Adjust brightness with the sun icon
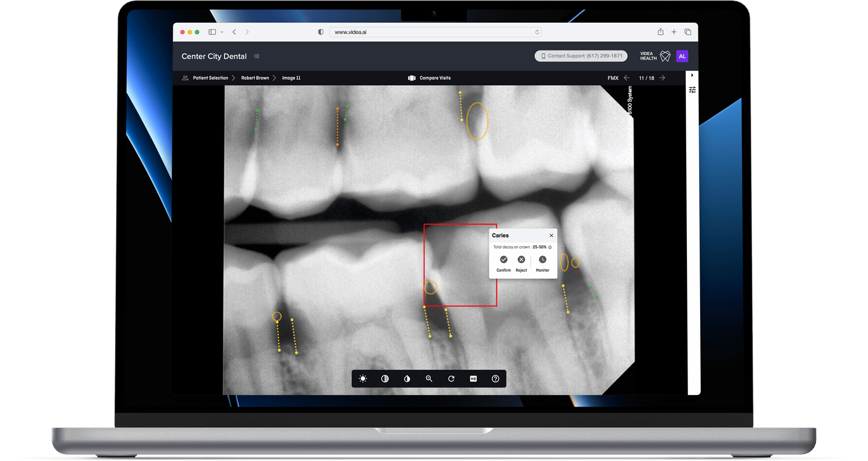 coord(363,379)
